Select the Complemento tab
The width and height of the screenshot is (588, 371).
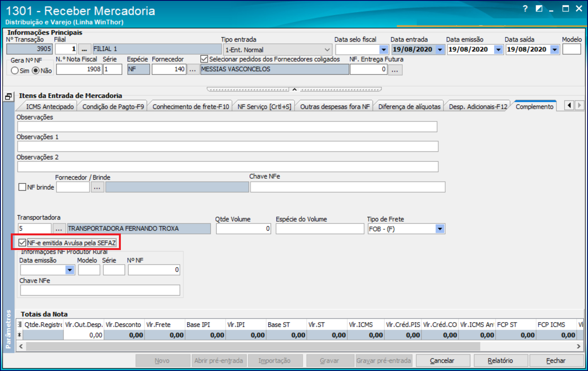534,106
